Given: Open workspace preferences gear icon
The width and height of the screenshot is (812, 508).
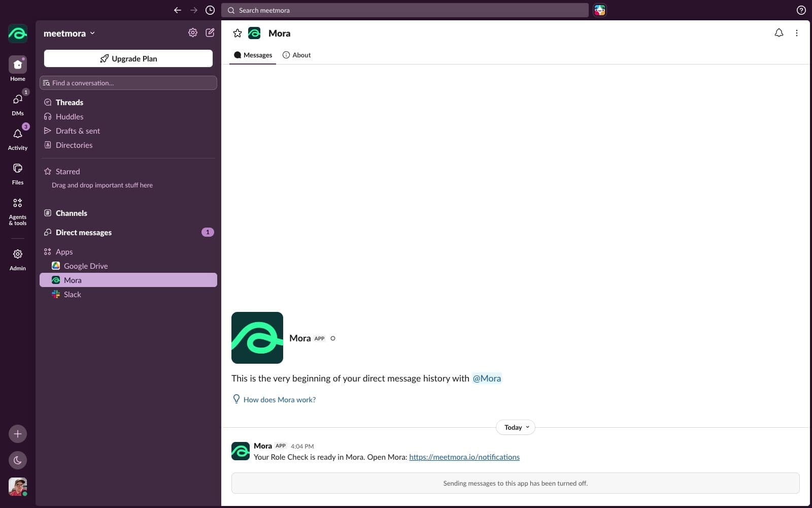Looking at the screenshot, I should pos(193,33).
